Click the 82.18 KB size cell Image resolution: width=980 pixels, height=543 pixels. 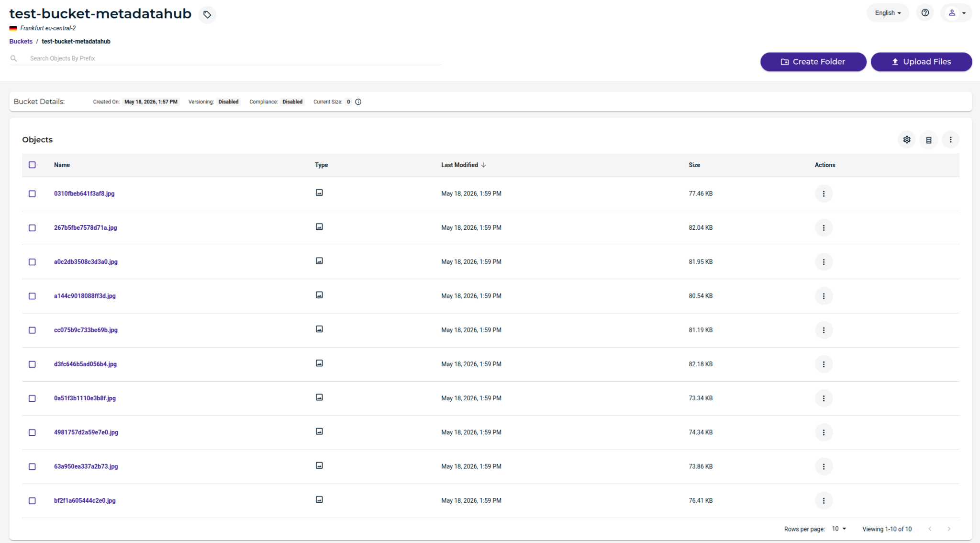point(701,364)
